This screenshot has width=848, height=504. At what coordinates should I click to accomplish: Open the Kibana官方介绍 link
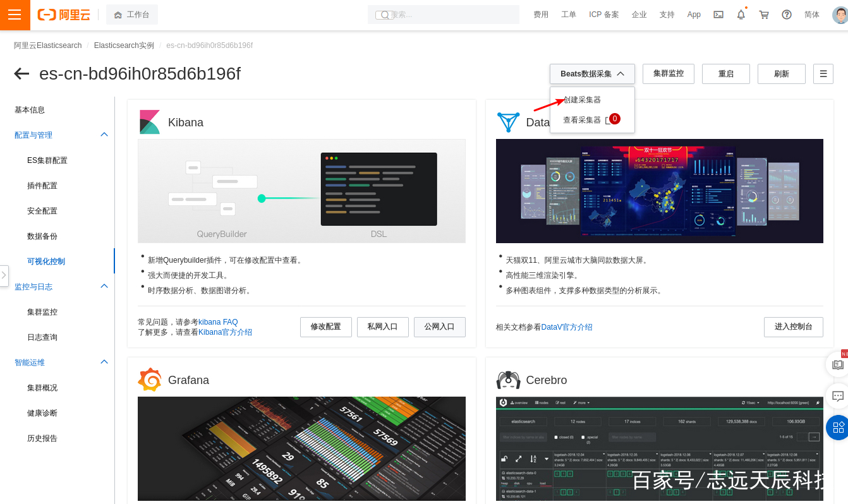(225, 332)
